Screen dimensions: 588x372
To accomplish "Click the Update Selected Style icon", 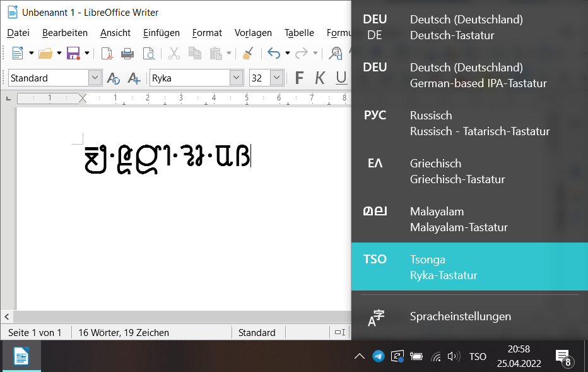I will click(114, 78).
